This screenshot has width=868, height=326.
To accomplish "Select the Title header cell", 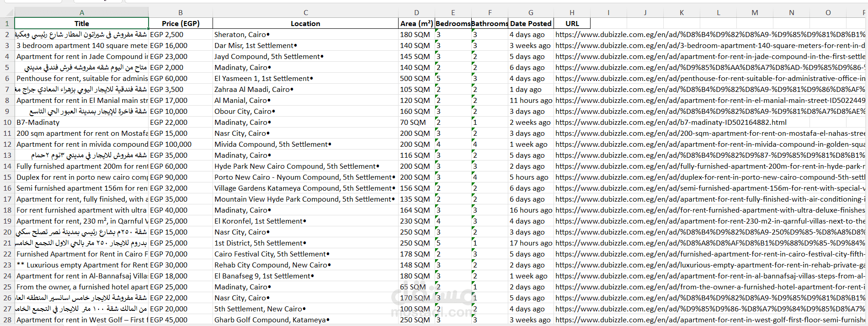I will click(x=81, y=23).
